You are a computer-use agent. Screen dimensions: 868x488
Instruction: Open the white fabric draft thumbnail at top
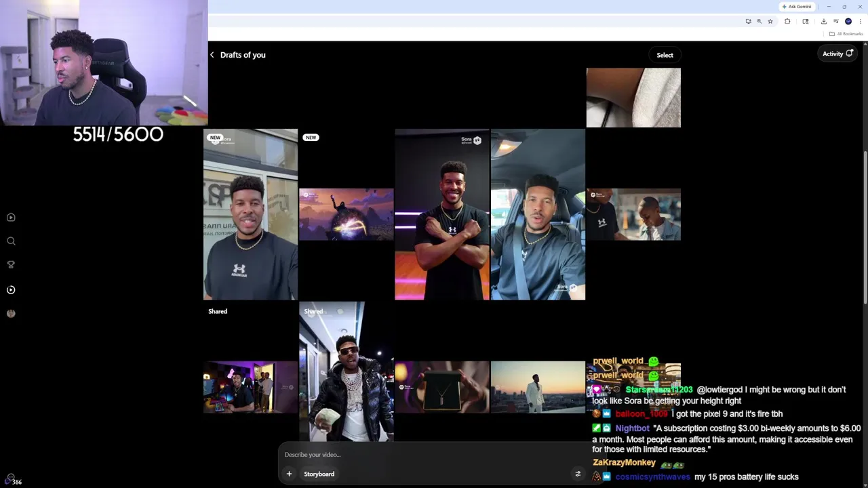[633, 98]
